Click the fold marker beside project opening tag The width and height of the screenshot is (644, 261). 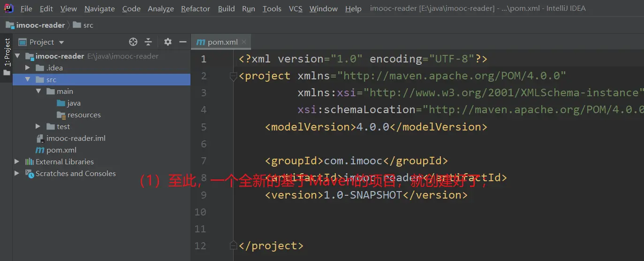coord(233,77)
